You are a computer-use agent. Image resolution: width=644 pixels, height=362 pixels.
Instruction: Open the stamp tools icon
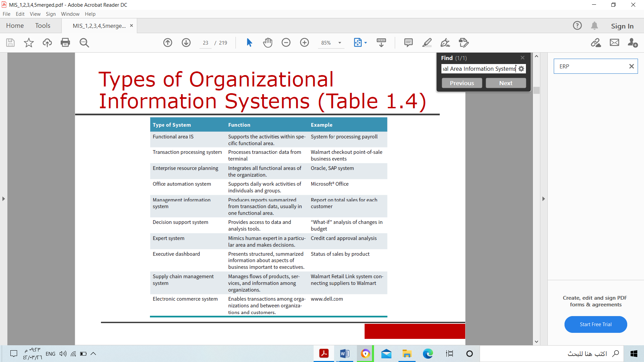[x=464, y=43]
